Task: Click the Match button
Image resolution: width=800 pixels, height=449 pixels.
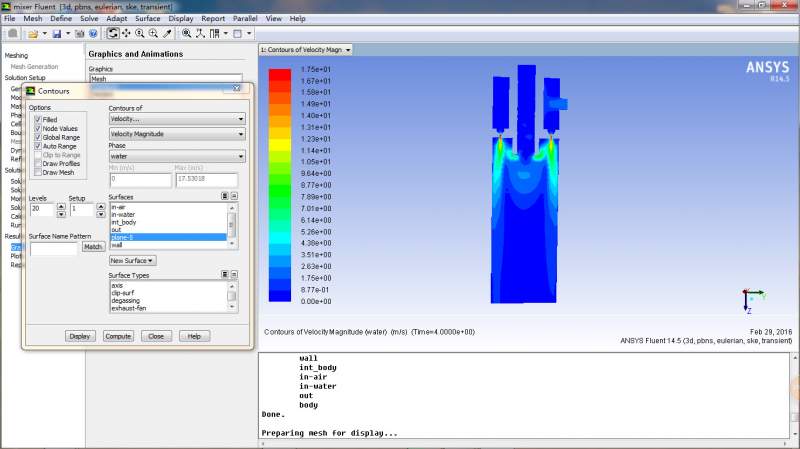Action: point(93,247)
